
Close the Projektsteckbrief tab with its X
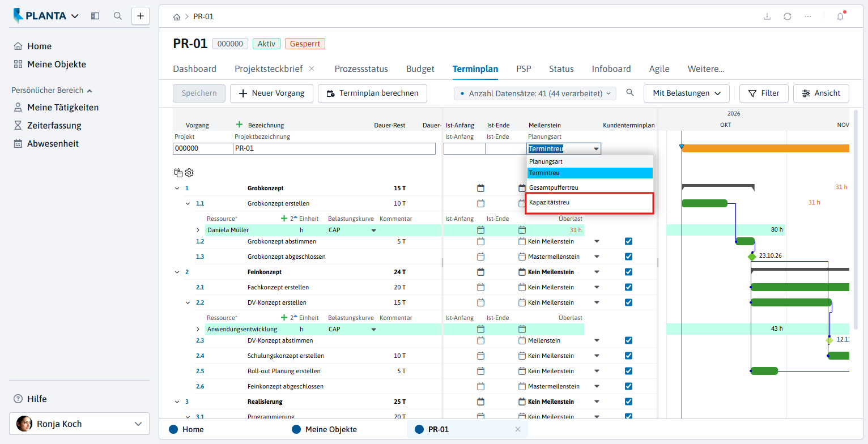tap(312, 69)
